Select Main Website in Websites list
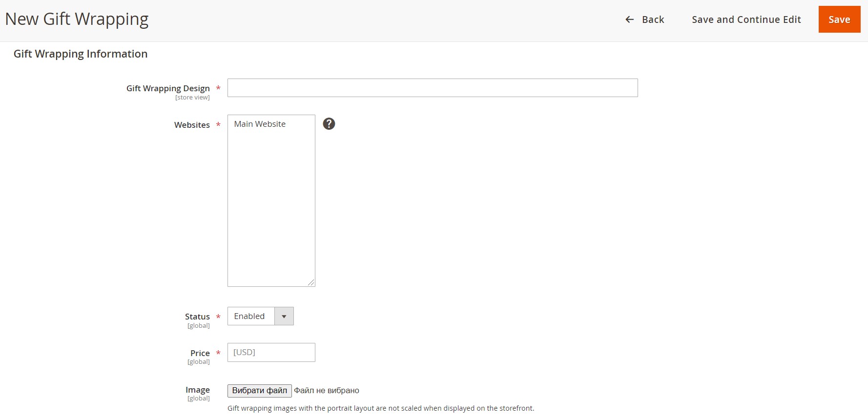The image size is (868, 419). tap(260, 124)
